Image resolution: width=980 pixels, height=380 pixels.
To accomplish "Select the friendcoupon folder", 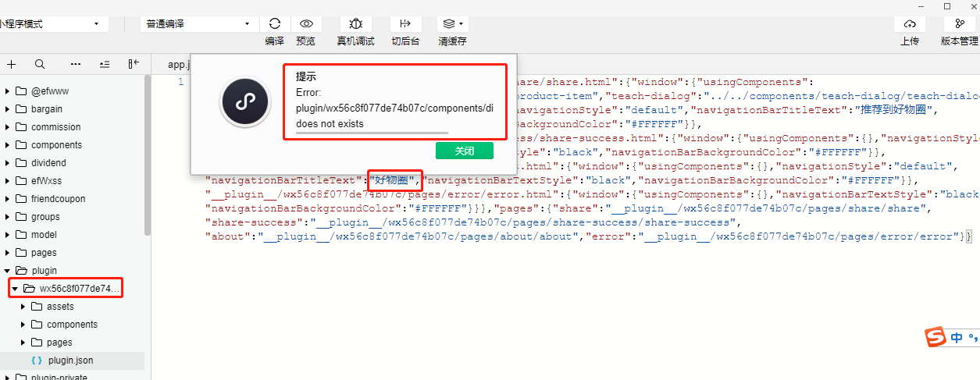I will (59, 199).
